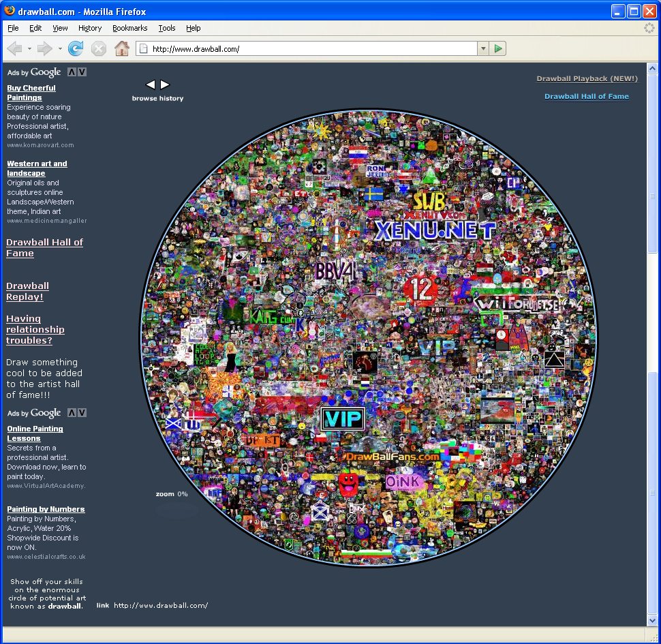661x644 pixels.
Task: Click the top ad block's down arrow
Action: (x=82, y=72)
